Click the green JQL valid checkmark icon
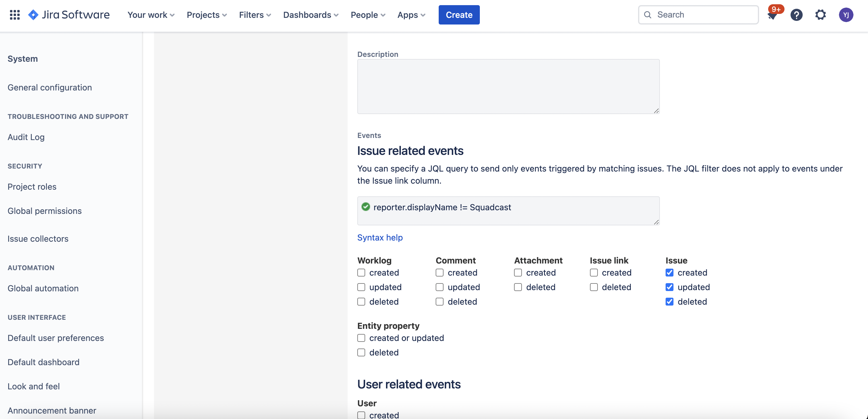The width and height of the screenshot is (868, 419). (x=365, y=207)
